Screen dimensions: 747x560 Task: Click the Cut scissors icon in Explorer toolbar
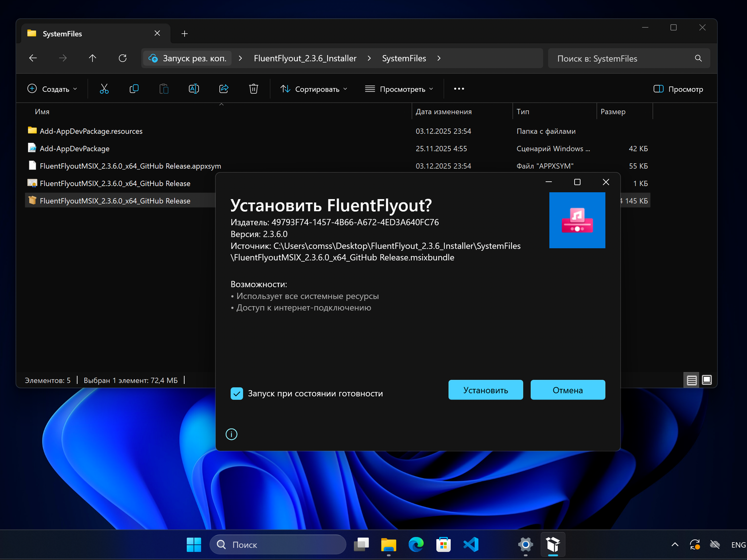coord(104,89)
